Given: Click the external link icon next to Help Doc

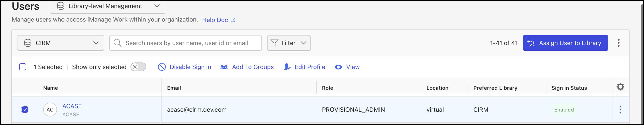Looking at the screenshot, I should [233, 20].
